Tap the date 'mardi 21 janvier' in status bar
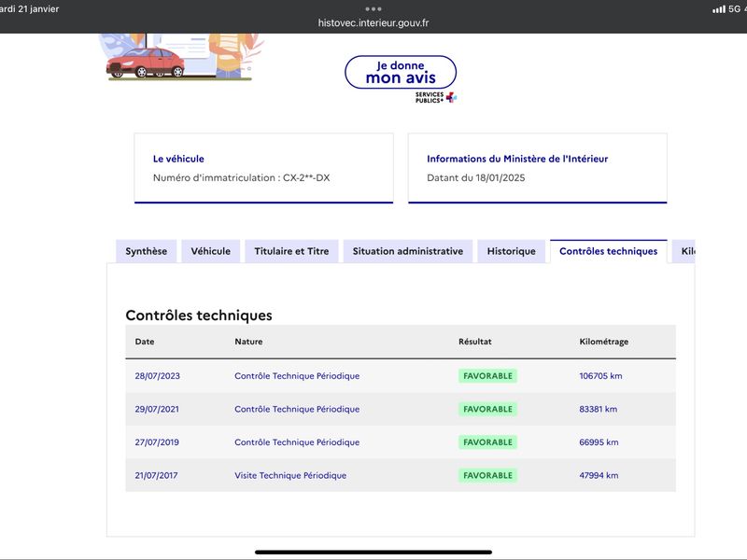The width and height of the screenshot is (747, 560). 30,9
